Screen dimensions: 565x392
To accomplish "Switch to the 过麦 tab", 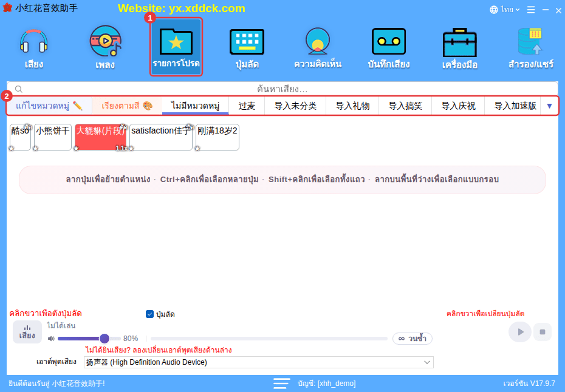I will 247,106.
